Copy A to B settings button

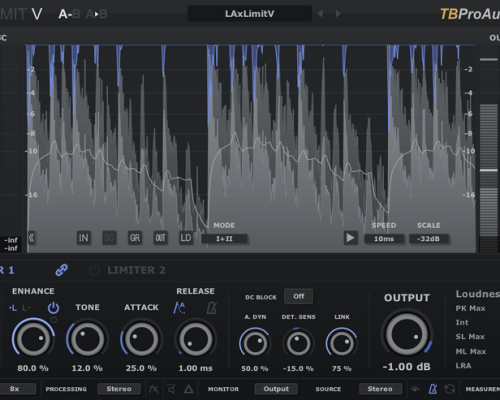click(x=97, y=14)
